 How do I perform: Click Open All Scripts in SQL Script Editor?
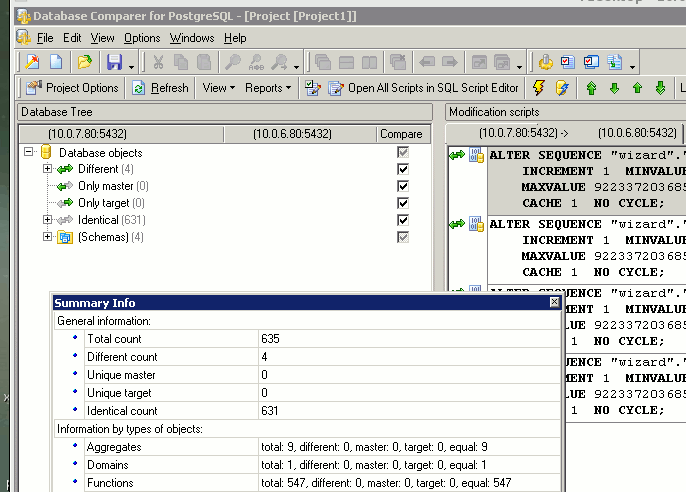(424, 88)
